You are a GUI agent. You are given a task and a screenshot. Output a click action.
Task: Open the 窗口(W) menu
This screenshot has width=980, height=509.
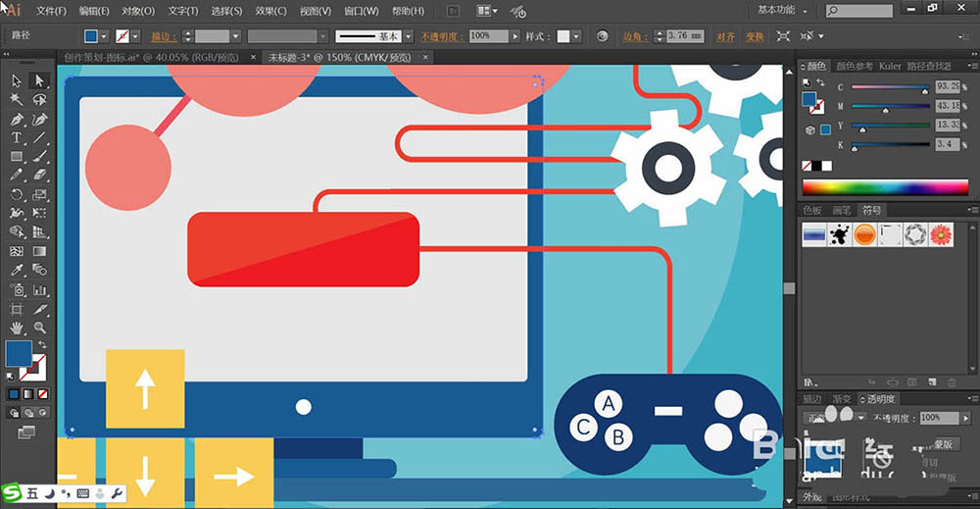coord(362,11)
